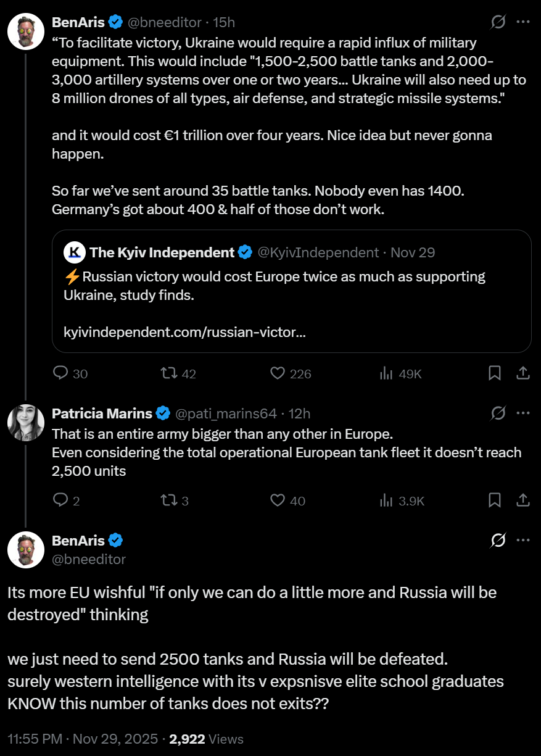Share Patricia Marins's reply
541x756 pixels.
tap(522, 501)
